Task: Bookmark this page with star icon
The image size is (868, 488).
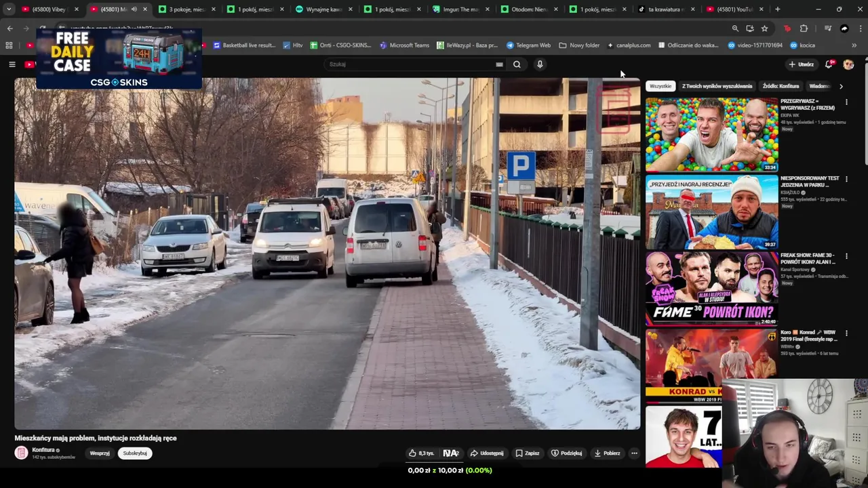Action: pos(764,28)
